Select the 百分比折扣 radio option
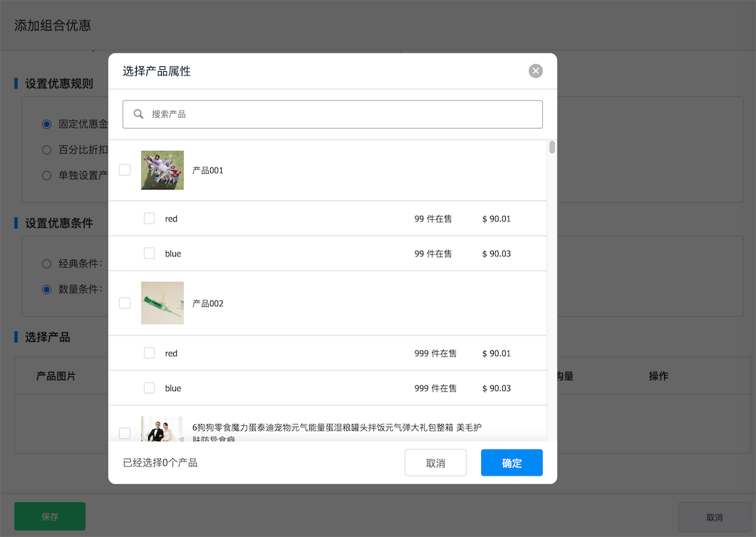The image size is (756, 537). 46,150
